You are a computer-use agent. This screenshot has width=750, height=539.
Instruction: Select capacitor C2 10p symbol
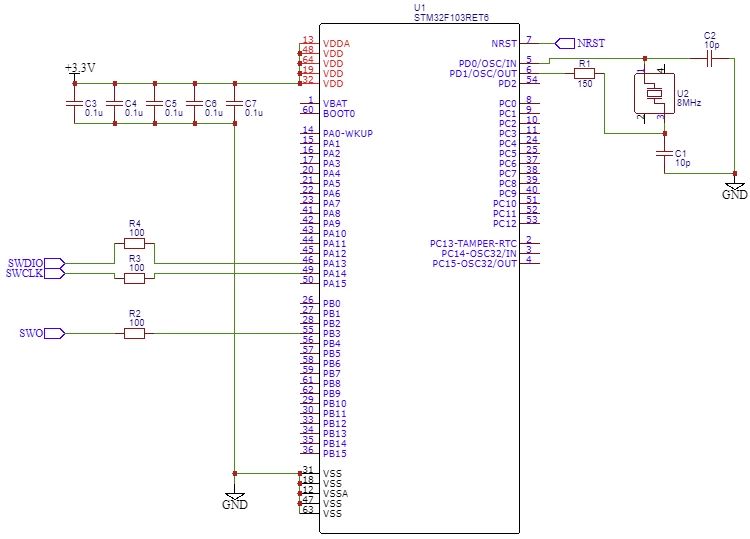coord(710,58)
